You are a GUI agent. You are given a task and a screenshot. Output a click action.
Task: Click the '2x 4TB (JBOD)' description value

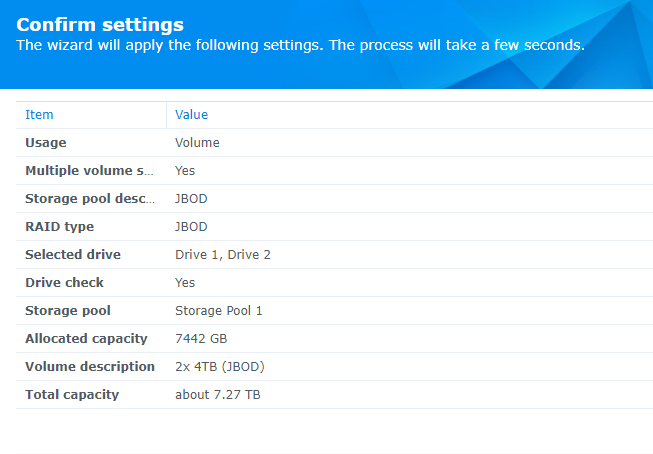pos(218,367)
